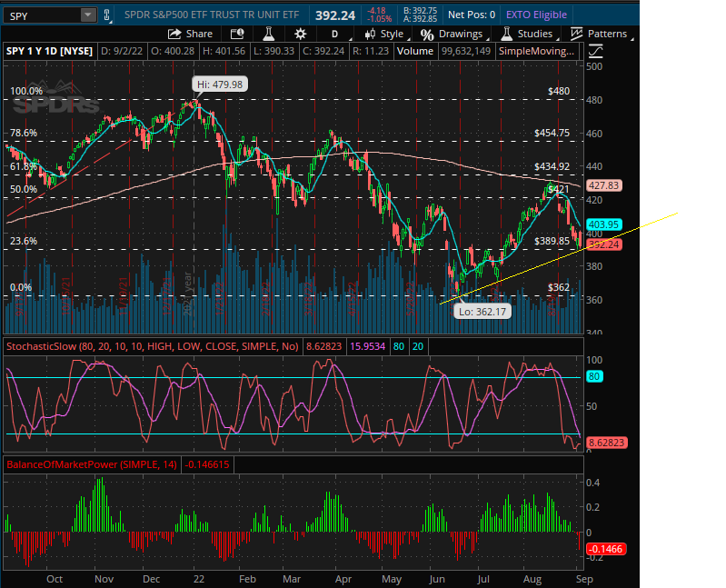
Task: Click the H: 401.56 high value
Action: pyautogui.click(x=224, y=51)
